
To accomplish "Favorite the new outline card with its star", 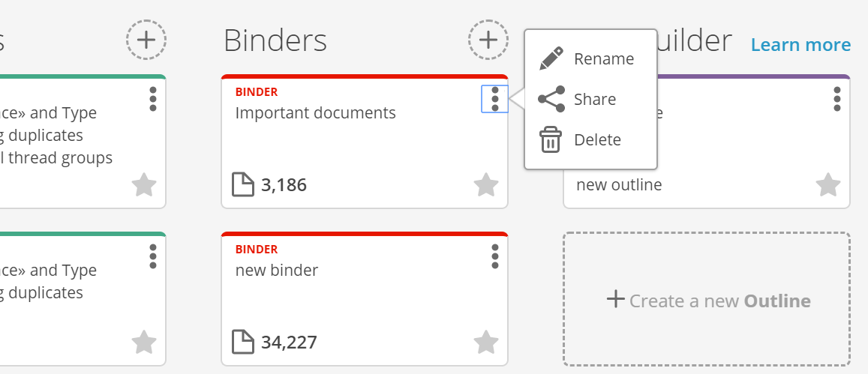I will (828, 184).
